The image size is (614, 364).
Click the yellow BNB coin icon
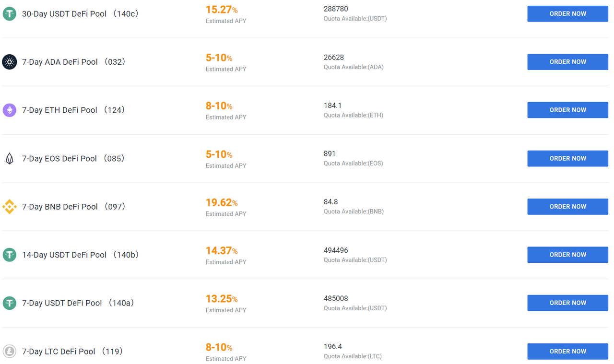click(x=10, y=207)
